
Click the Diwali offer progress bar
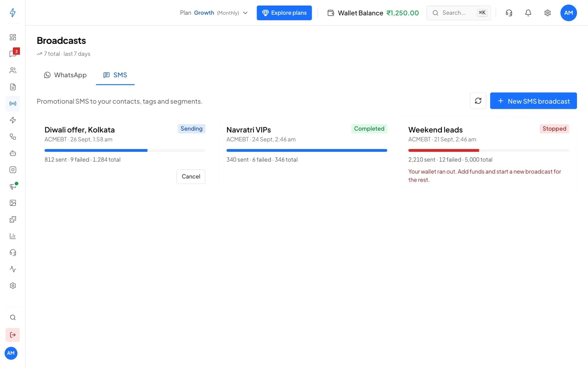click(125, 151)
